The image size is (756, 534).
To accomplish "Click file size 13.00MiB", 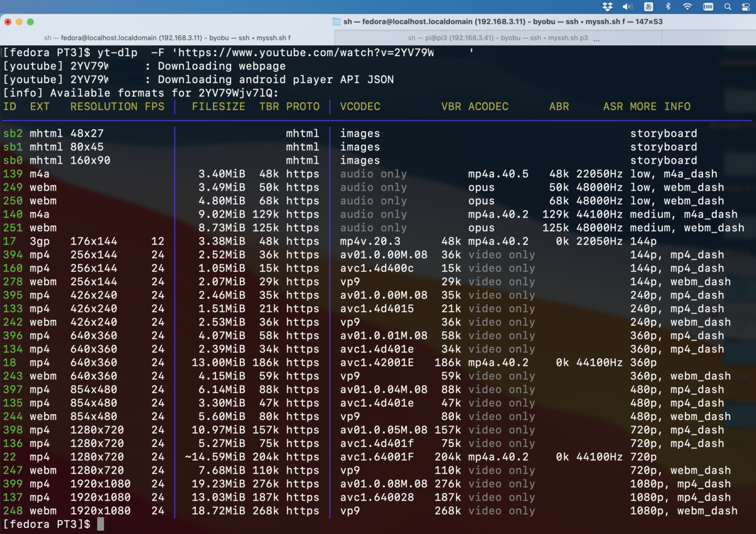I will click(x=219, y=363).
